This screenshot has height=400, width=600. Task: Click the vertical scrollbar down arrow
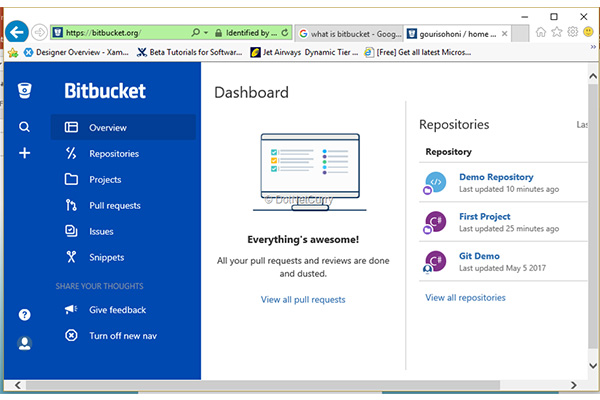(593, 366)
